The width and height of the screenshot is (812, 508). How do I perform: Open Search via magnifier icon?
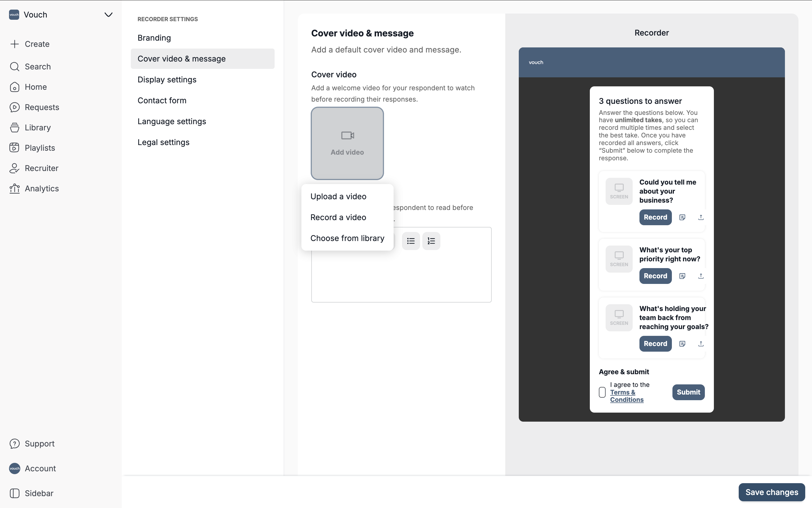click(14, 67)
